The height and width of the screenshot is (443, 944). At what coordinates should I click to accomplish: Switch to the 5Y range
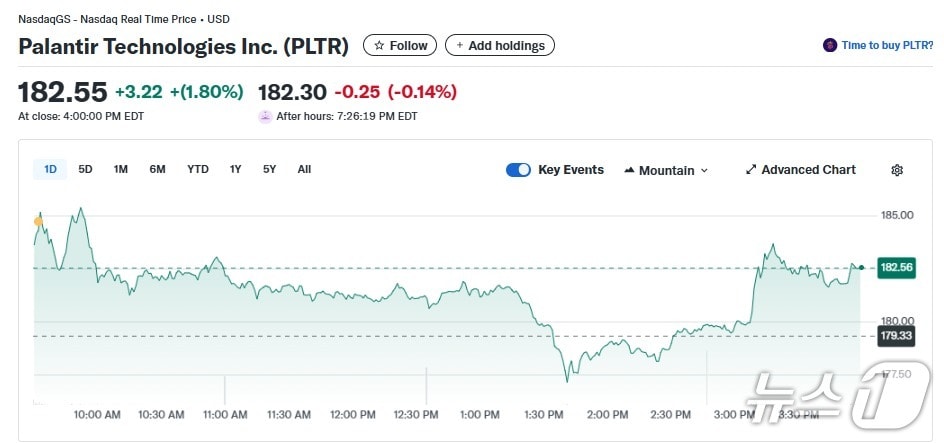point(269,169)
